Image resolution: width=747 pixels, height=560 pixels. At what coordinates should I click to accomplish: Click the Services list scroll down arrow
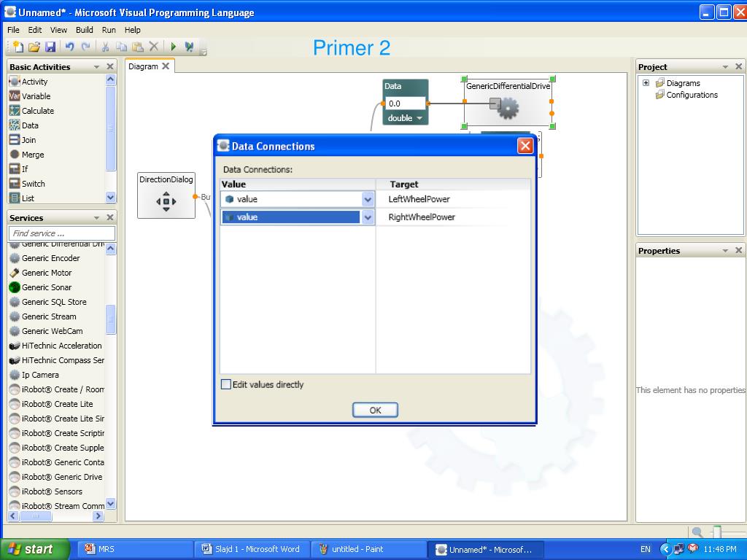pyautogui.click(x=111, y=503)
